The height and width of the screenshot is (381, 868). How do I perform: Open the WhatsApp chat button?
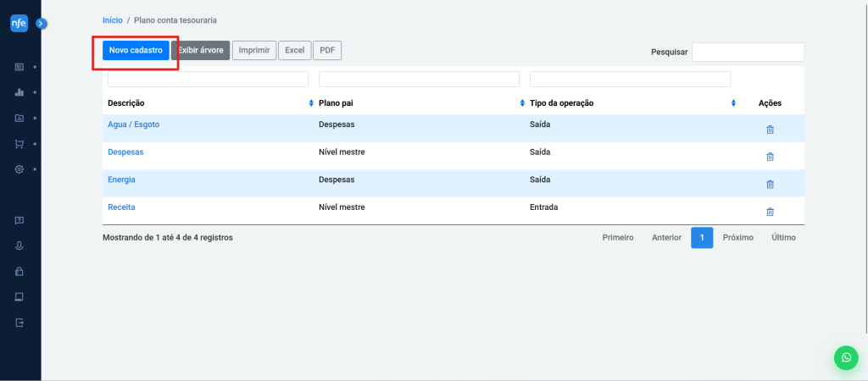click(x=845, y=358)
